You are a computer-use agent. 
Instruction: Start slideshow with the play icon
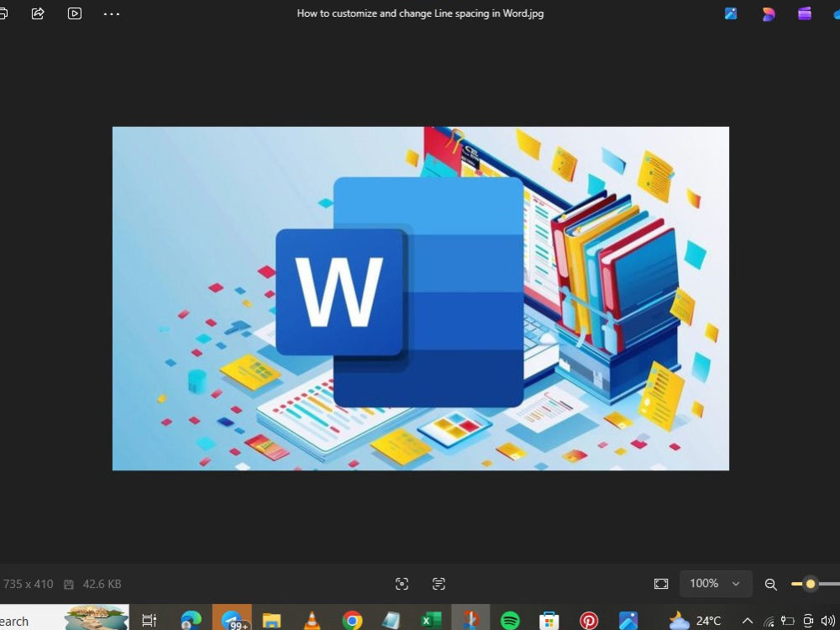point(75,13)
